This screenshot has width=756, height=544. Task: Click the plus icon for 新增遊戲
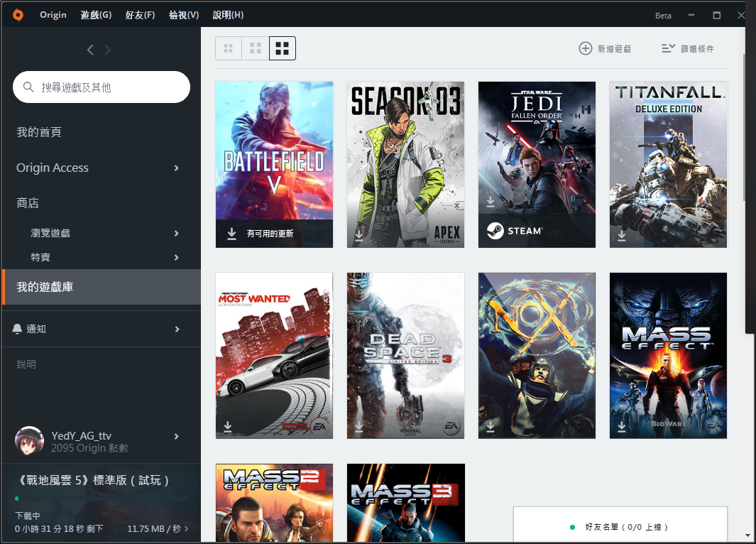[x=586, y=48]
